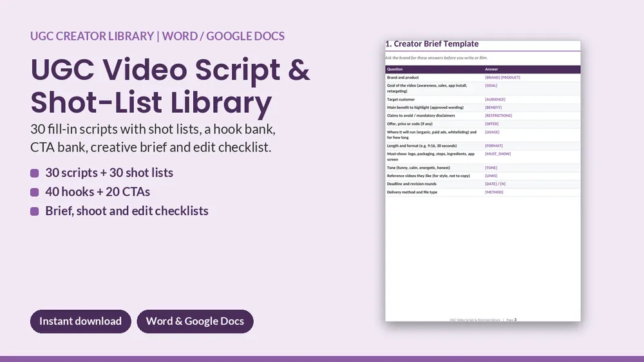Screen dimensions: 644x362
Task: Select 'Tone (funny, calm, energetic, honest)' row
Action: (483, 167)
